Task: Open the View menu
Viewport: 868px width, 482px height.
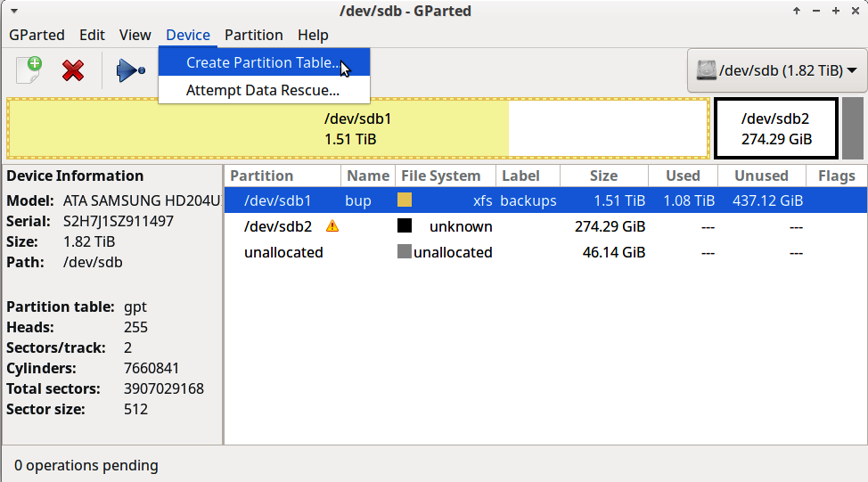Action: [x=135, y=35]
